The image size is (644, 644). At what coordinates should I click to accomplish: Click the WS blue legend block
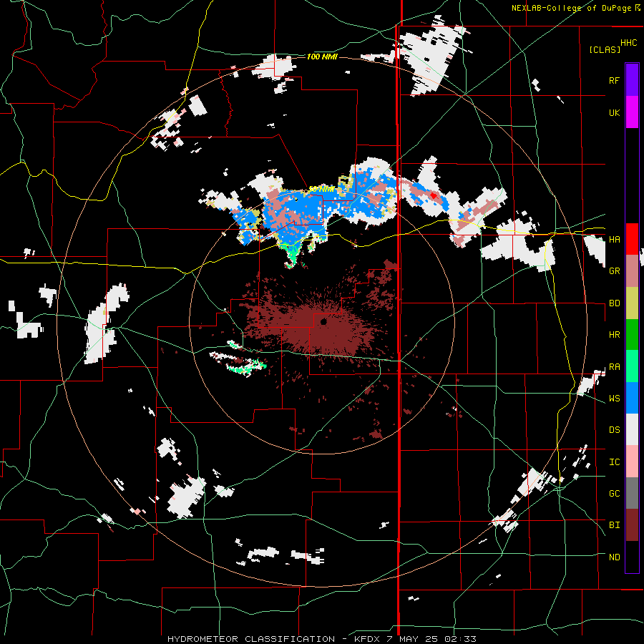tap(632, 398)
